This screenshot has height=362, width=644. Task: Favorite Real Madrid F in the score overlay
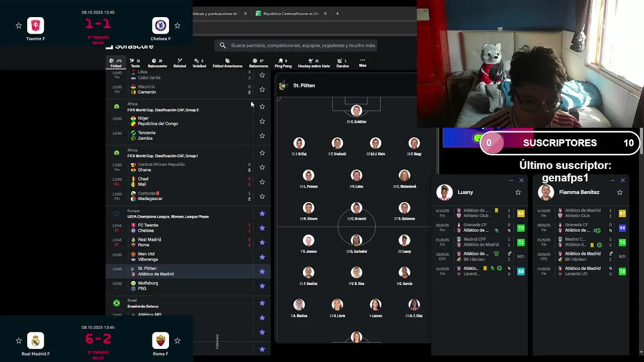pyautogui.click(x=19, y=340)
